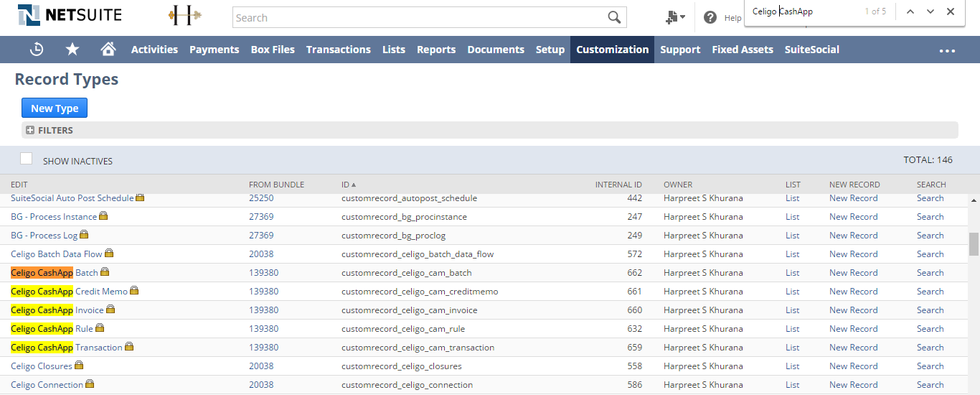Image resolution: width=980 pixels, height=395 pixels.
Task: Click lock icon next to BG - Process Log
Action: (84, 234)
